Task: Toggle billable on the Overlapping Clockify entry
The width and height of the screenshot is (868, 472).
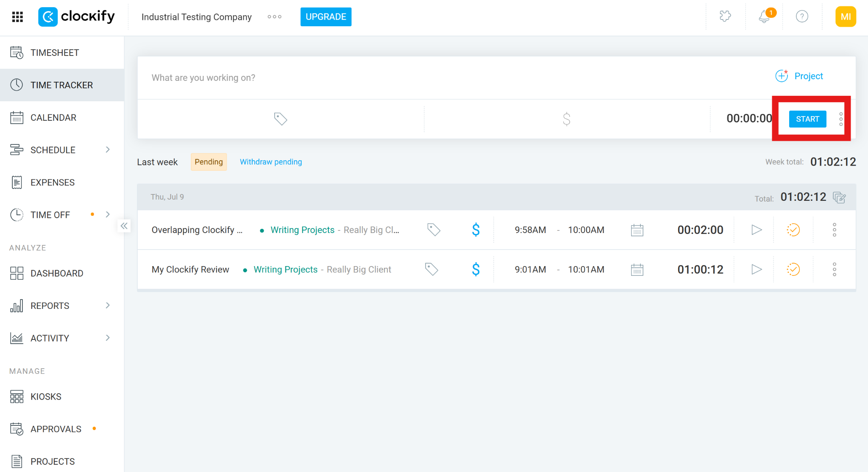Action: pyautogui.click(x=476, y=230)
